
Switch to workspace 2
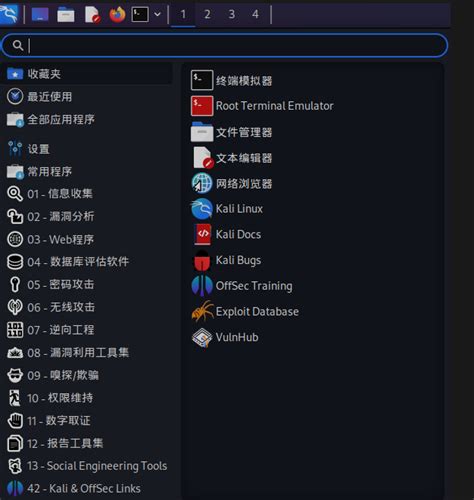(207, 14)
